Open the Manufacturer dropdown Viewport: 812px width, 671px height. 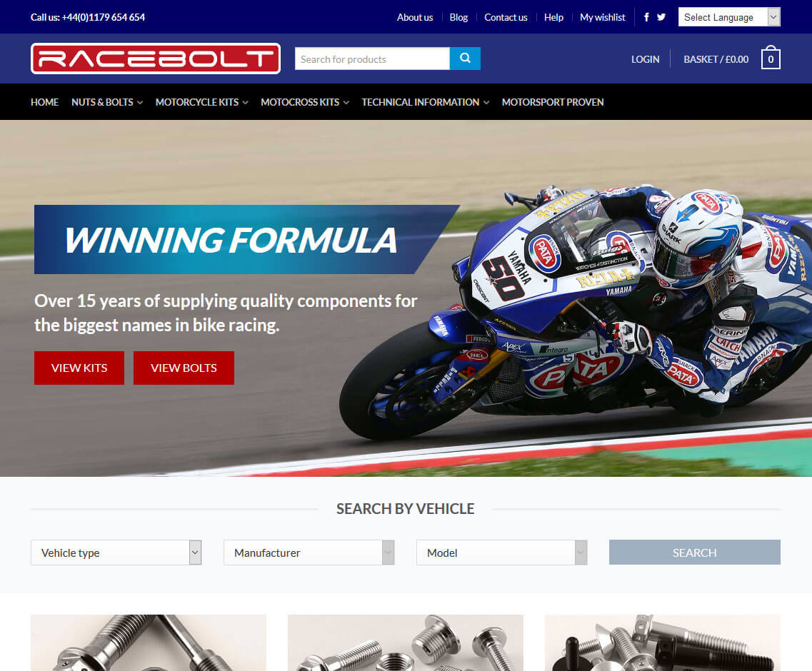pyautogui.click(x=309, y=553)
